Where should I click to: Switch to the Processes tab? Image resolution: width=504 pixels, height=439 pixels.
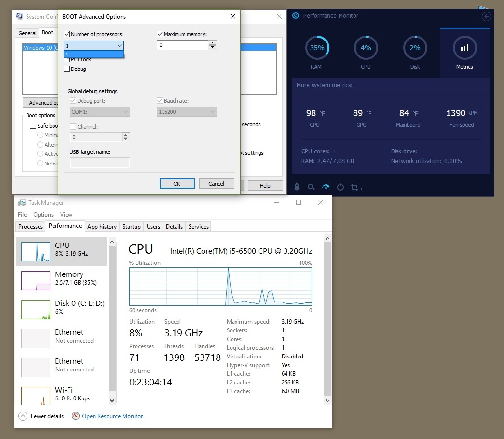pyautogui.click(x=30, y=226)
